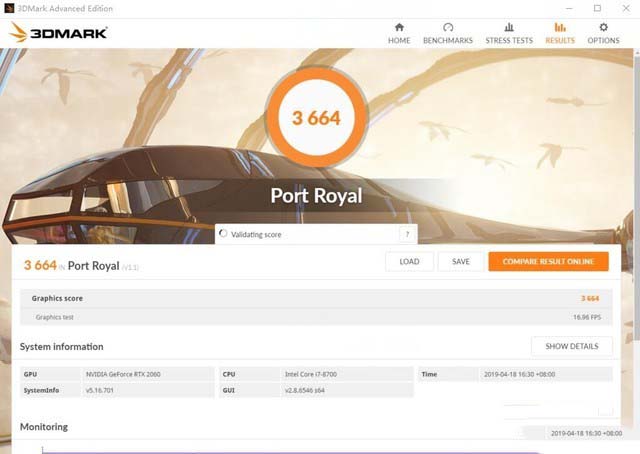Image resolution: width=640 pixels, height=454 pixels.
Task: Click Show Details button
Action: (x=571, y=346)
